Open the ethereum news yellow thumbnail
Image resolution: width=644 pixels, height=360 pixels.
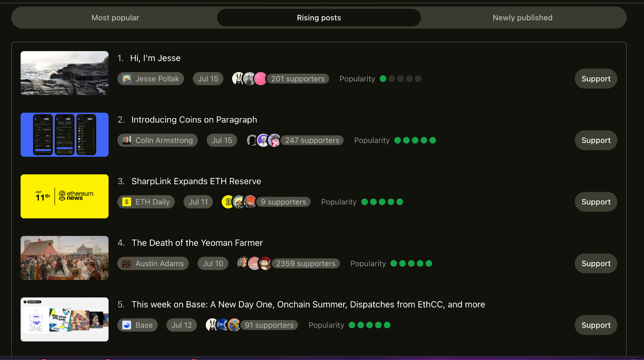64,196
